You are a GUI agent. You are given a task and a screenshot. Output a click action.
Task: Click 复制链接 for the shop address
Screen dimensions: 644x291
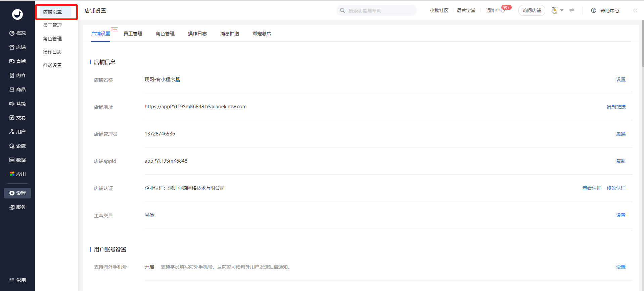[x=616, y=107]
